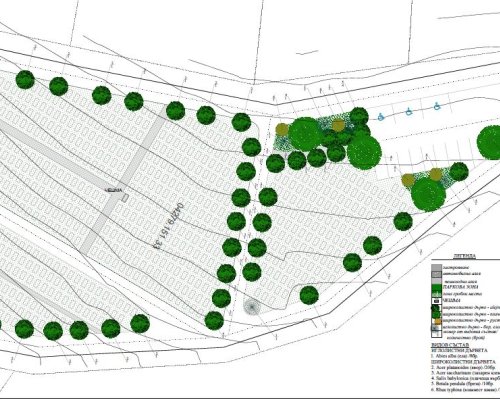Click the bright green park zone swatch
The image size is (500, 400).
pyautogui.click(x=437, y=287)
